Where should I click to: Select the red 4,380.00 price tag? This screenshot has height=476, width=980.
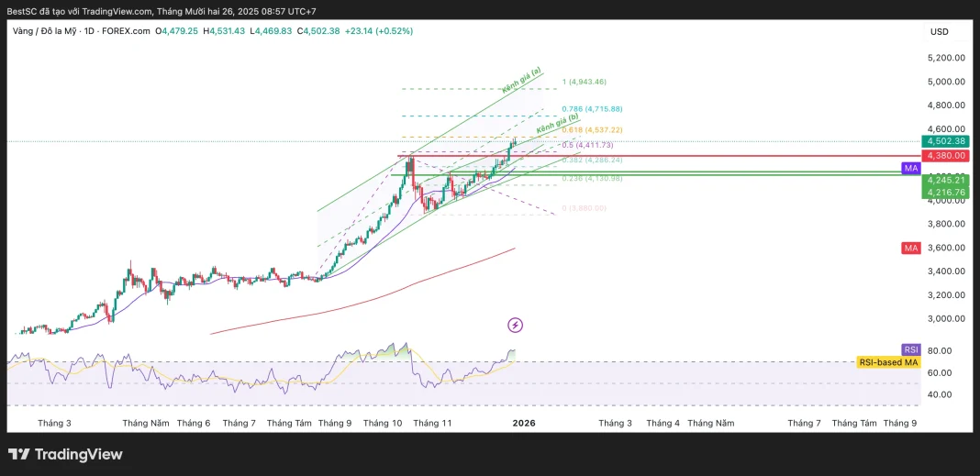coord(946,156)
